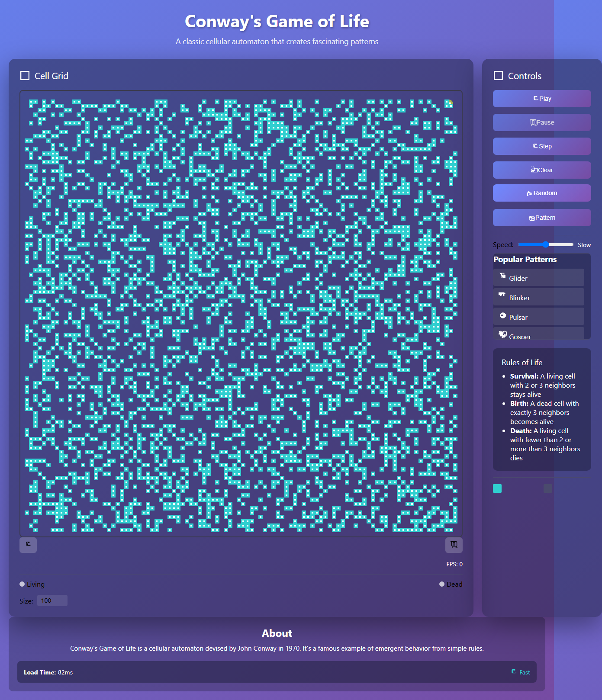Click the 'Rules of Life' heading
The height and width of the screenshot is (700, 602).
(x=522, y=363)
